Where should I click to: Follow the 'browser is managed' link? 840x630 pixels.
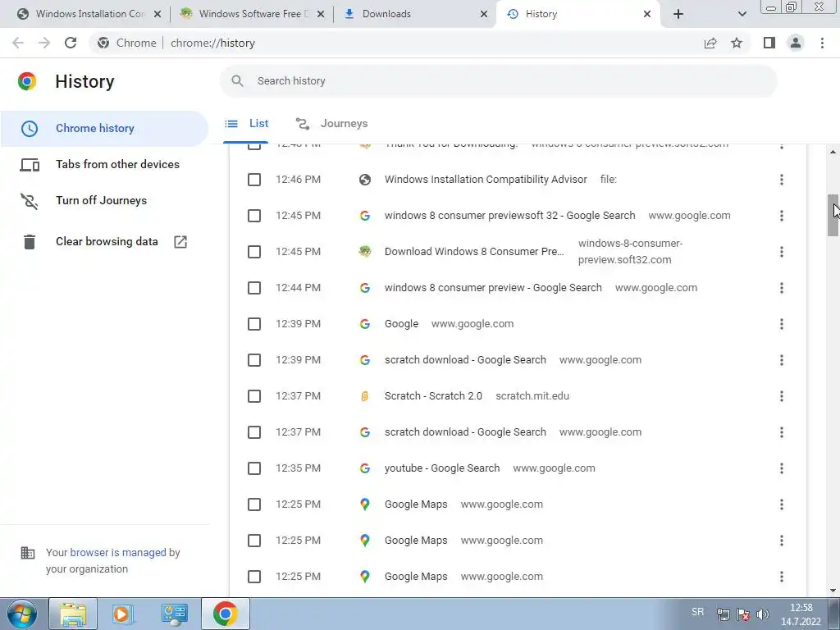click(x=118, y=552)
